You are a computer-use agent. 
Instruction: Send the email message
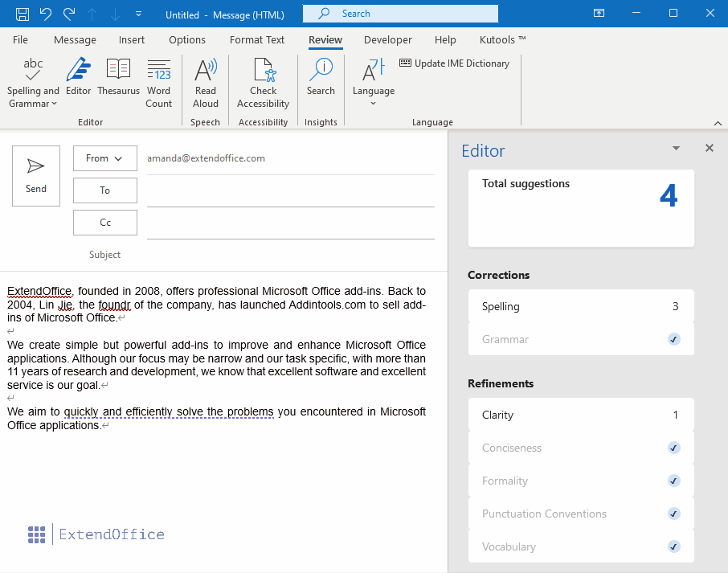point(36,176)
